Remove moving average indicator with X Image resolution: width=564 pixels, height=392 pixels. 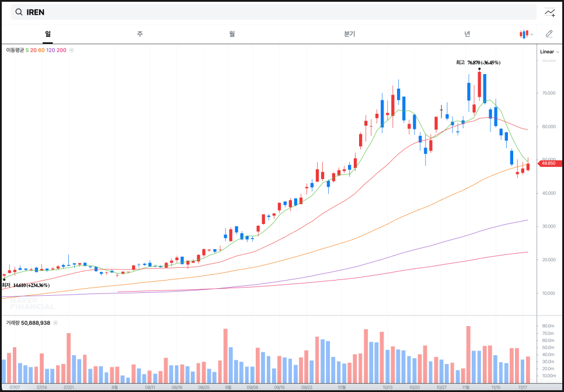(x=71, y=50)
